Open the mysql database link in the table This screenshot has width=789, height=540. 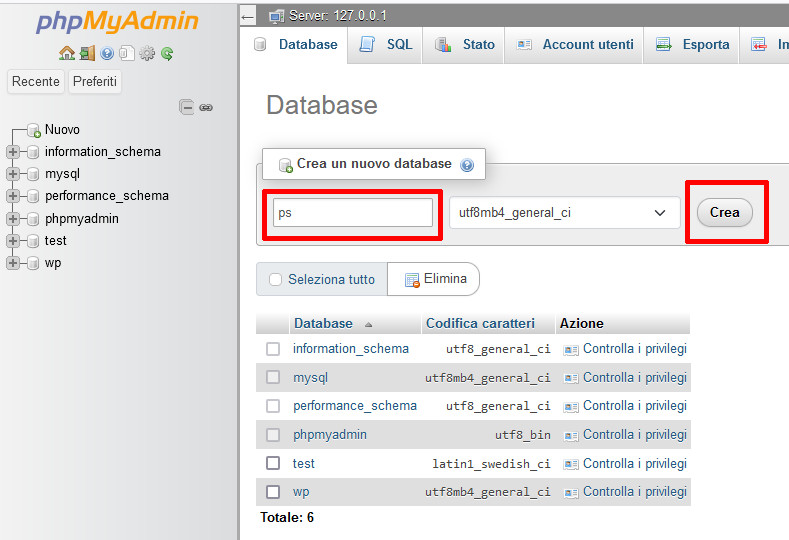tap(310, 377)
